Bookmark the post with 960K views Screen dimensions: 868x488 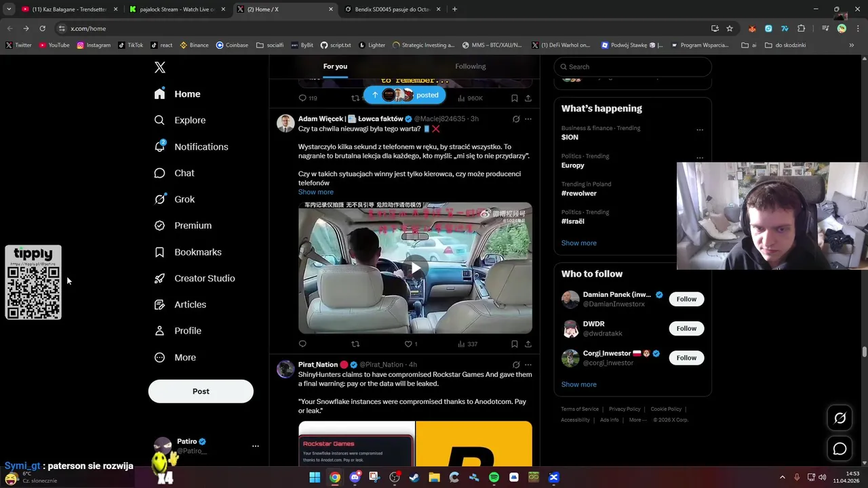click(515, 98)
